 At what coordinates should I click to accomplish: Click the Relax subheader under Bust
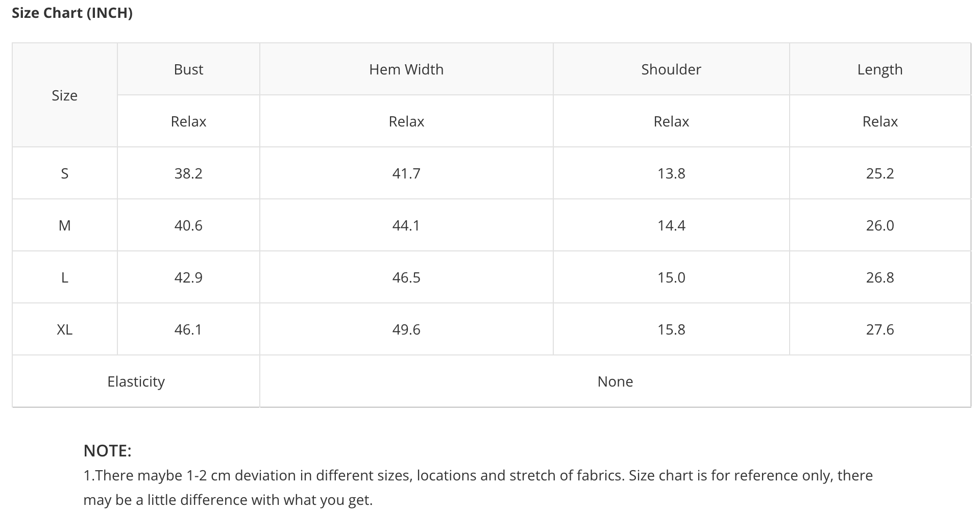coord(188,121)
